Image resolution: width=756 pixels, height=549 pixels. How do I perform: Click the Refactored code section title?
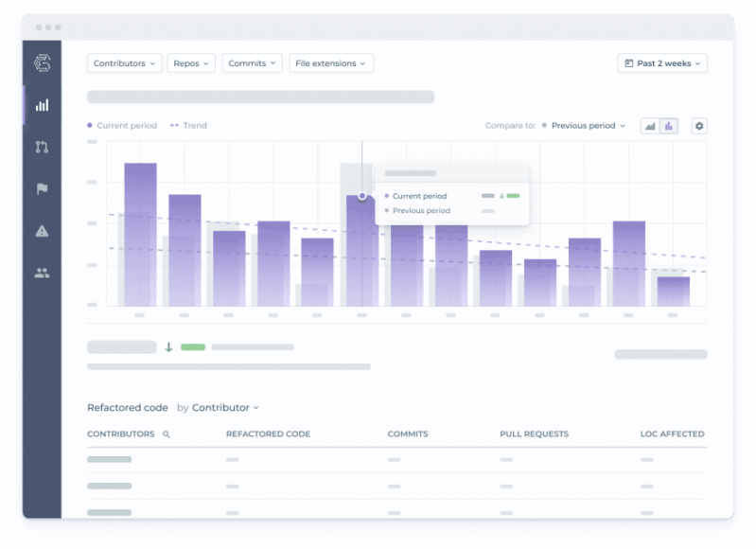click(x=128, y=408)
